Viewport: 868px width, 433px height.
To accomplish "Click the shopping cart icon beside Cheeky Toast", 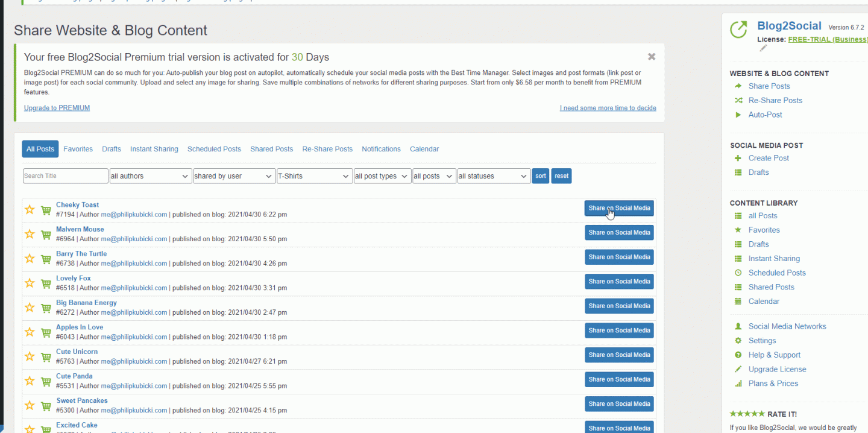I will (46, 210).
